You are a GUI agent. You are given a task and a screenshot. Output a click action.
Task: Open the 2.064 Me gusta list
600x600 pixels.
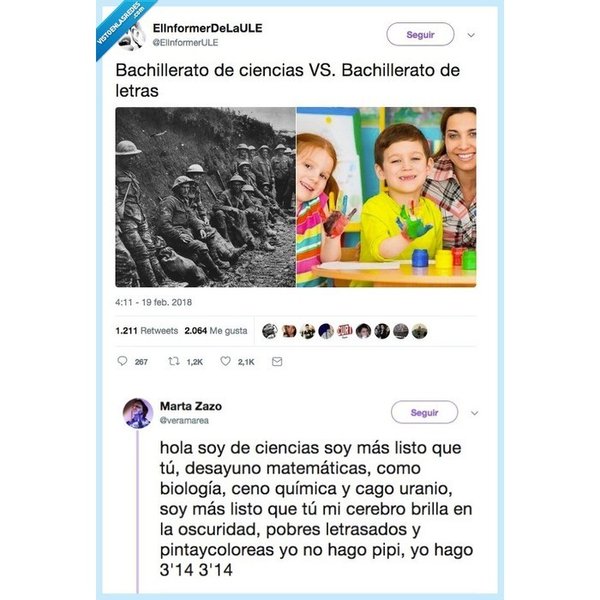coord(216,331)
